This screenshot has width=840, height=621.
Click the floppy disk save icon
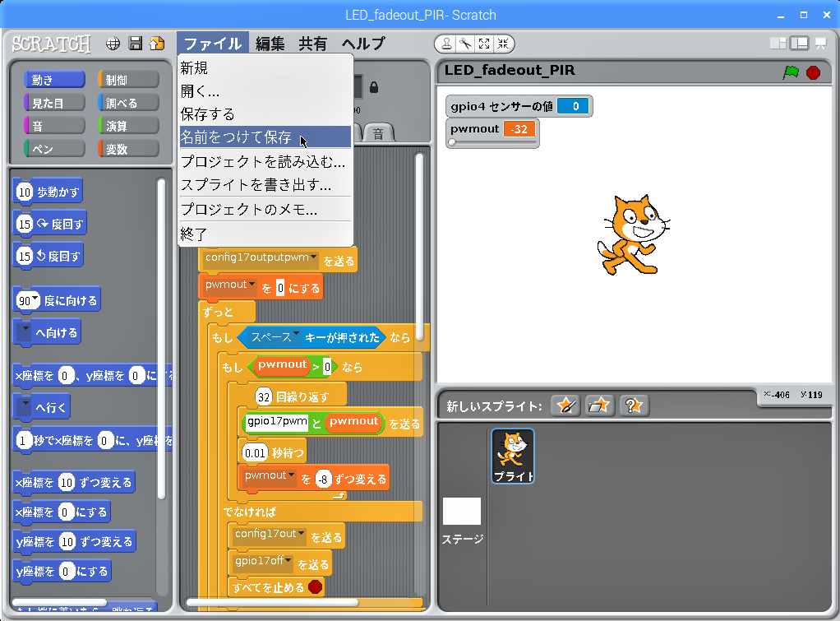point(136,44)
